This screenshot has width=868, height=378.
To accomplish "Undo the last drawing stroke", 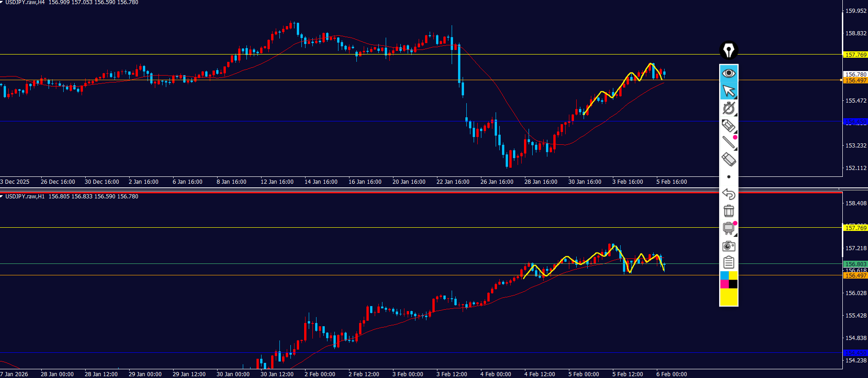I will [x=728, y=194].
